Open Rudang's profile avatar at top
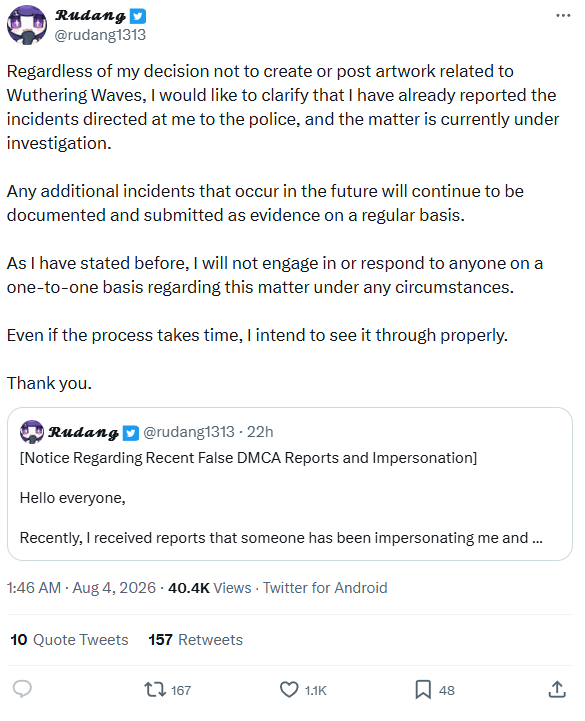This screenshot has height=721, width=585. [x=27, y=25]
